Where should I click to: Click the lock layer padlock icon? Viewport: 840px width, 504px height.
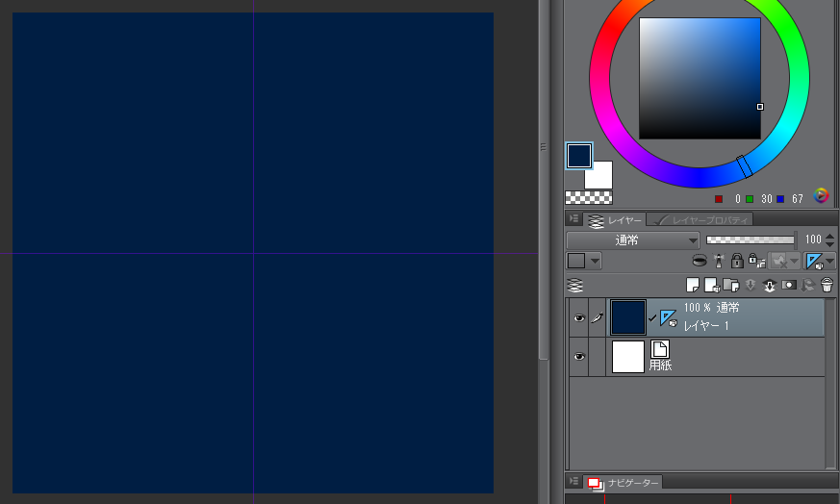pos(737,261)
